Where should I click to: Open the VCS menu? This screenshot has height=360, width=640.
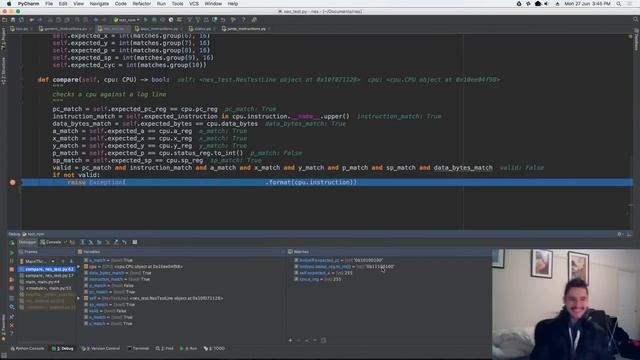[194, 4]
